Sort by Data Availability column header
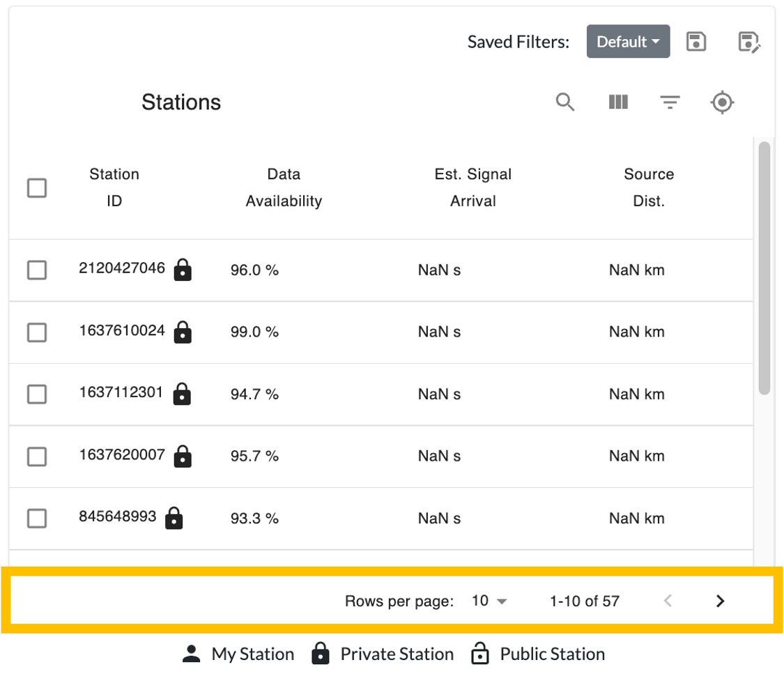This screenshot has width=784, height=676. [284, 187]
